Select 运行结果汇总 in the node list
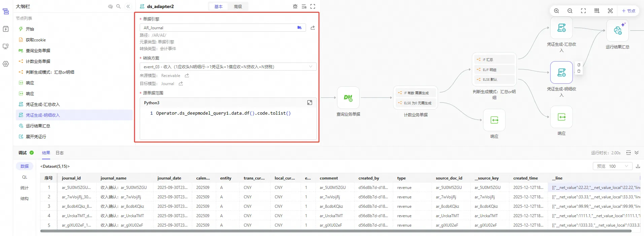The image size is (644, 236). coord(38,126)
